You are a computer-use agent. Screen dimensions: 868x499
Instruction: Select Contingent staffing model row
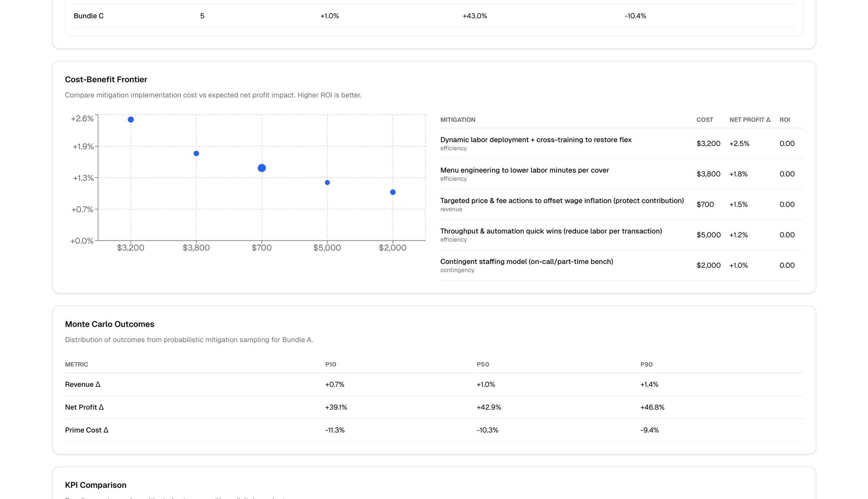[x=526, y=265]
